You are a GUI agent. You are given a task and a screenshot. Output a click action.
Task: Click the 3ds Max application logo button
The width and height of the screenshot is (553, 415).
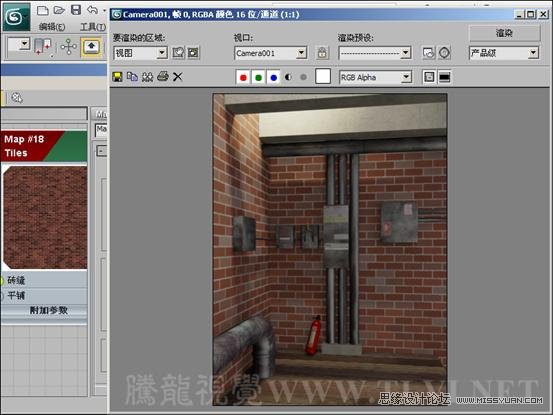16,16
